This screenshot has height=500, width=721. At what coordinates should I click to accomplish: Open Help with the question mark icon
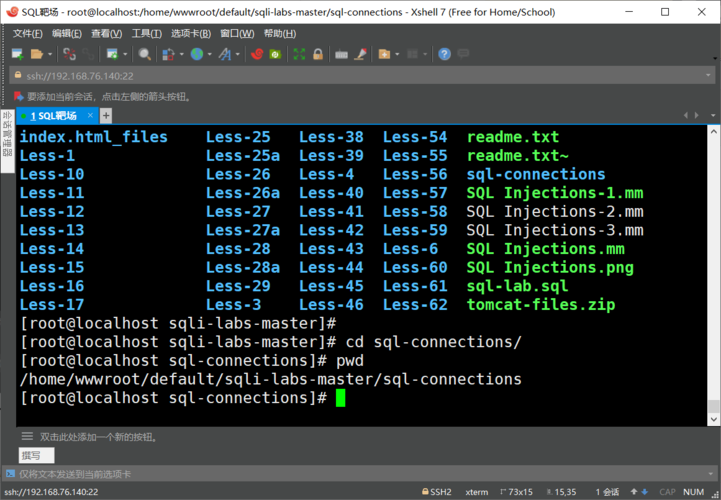point(445,54)
